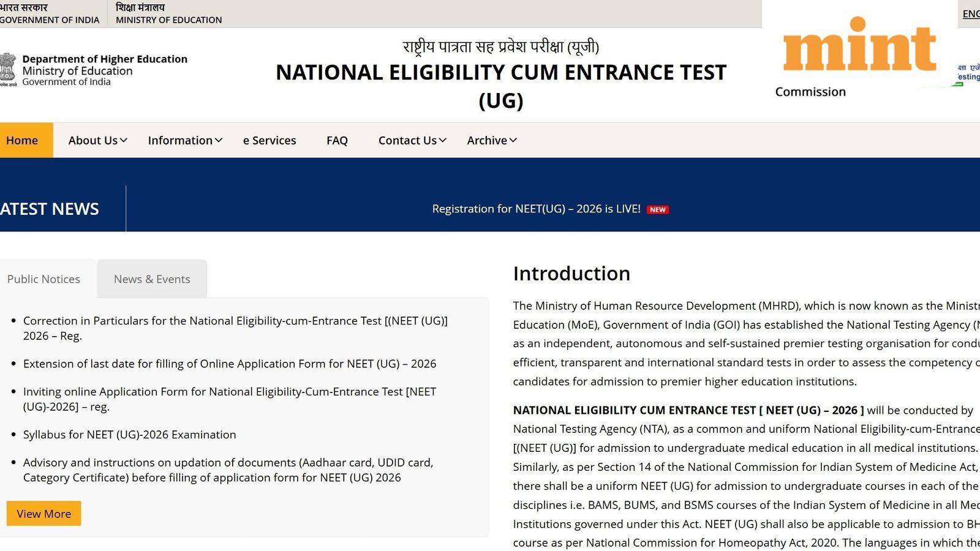Open the FAQ page
The height and width of the screenshot is (551, 980).
click(x=337, y=140)
